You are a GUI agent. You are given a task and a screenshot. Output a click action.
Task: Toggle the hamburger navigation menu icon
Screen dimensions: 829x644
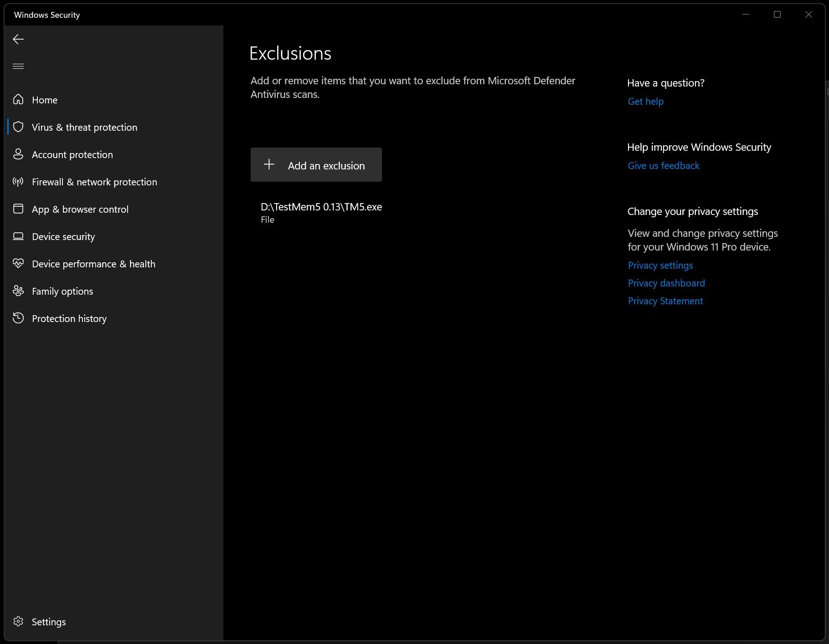[18, 66]
